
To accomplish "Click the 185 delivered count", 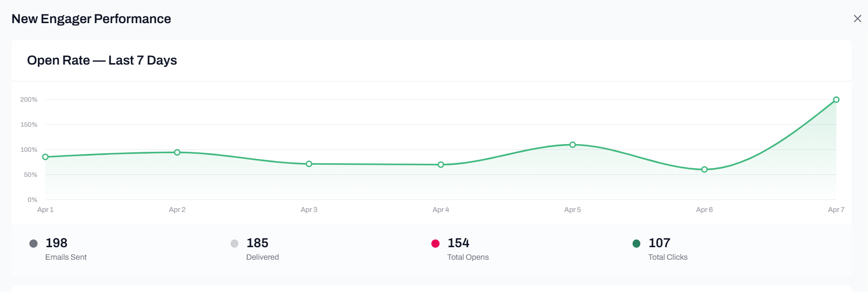I will coord(258,243).
